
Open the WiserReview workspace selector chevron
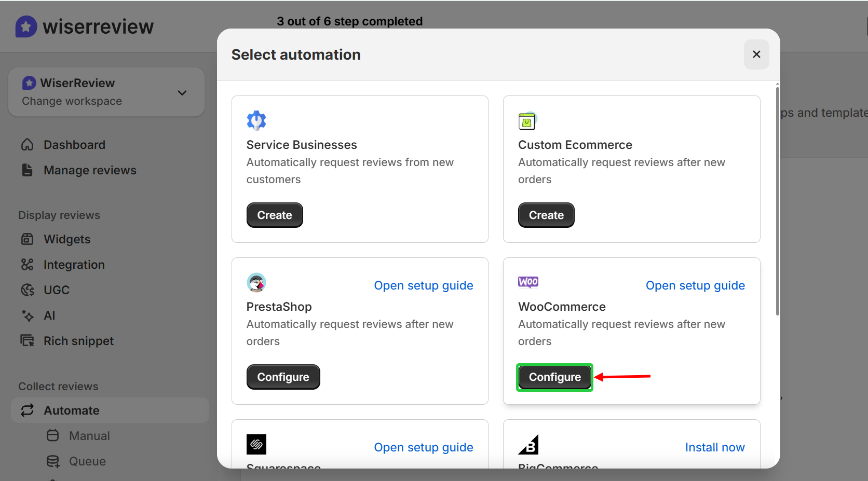[x=182, y=92]
